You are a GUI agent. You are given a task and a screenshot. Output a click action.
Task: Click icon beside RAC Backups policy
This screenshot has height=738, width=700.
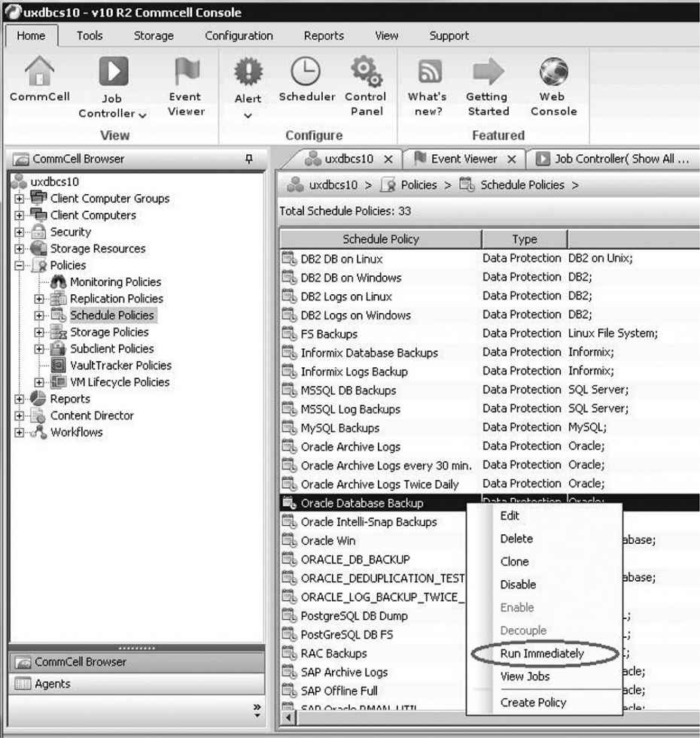[289, 653]
